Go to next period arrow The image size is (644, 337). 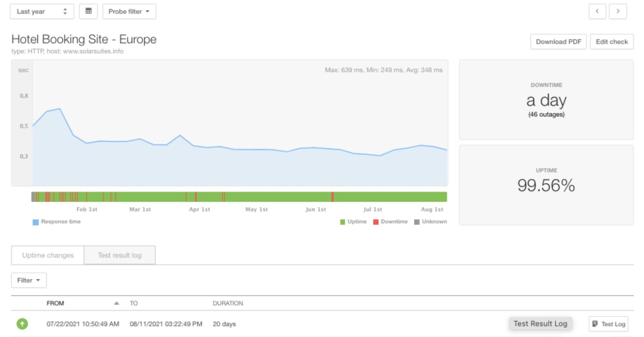[x=618, y=11]
